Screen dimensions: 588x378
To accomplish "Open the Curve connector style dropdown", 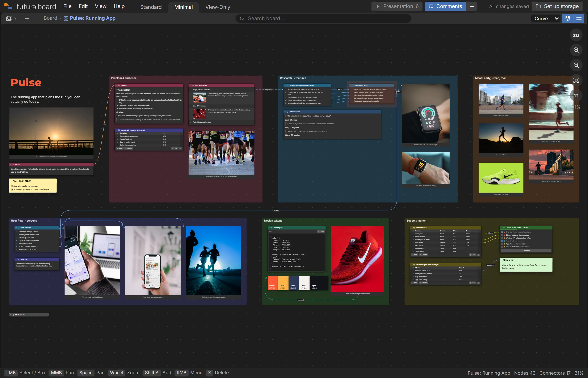I will 546,18.
